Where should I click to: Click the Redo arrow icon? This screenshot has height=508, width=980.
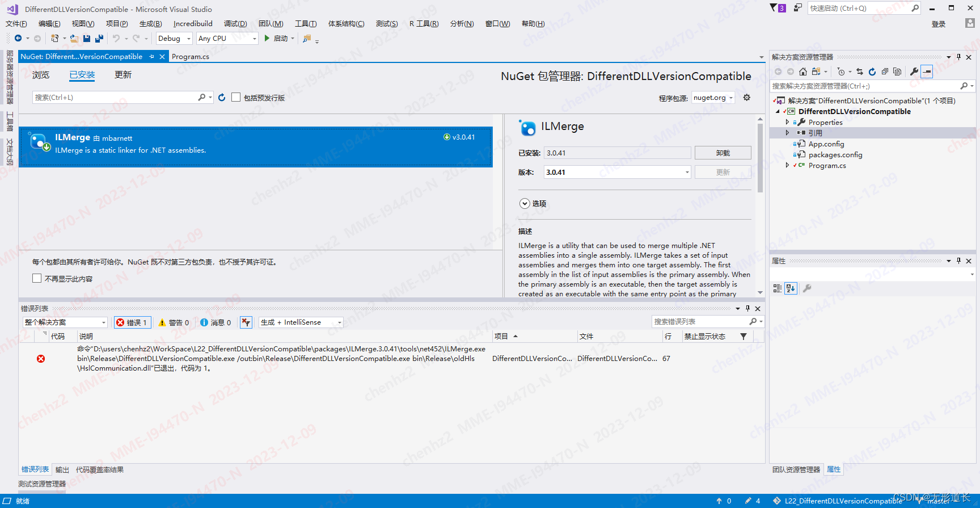pos(136,39)
